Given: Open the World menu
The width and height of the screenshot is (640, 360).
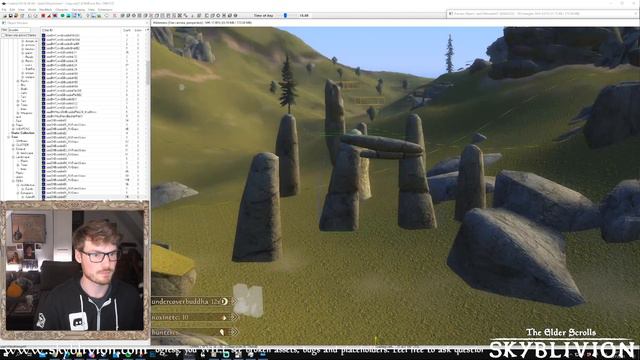Looking at the screenshot, I should click(x=32, y=9).
